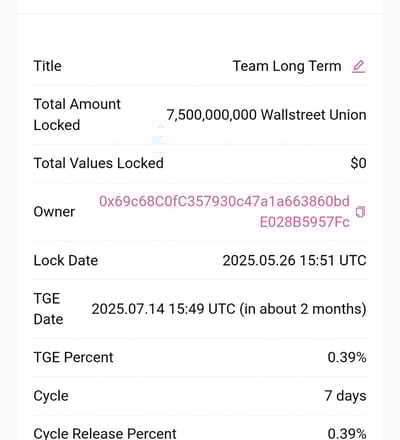
Task: Click the pencil edit icon beside Team Long Term
Action: click(358, 66)
